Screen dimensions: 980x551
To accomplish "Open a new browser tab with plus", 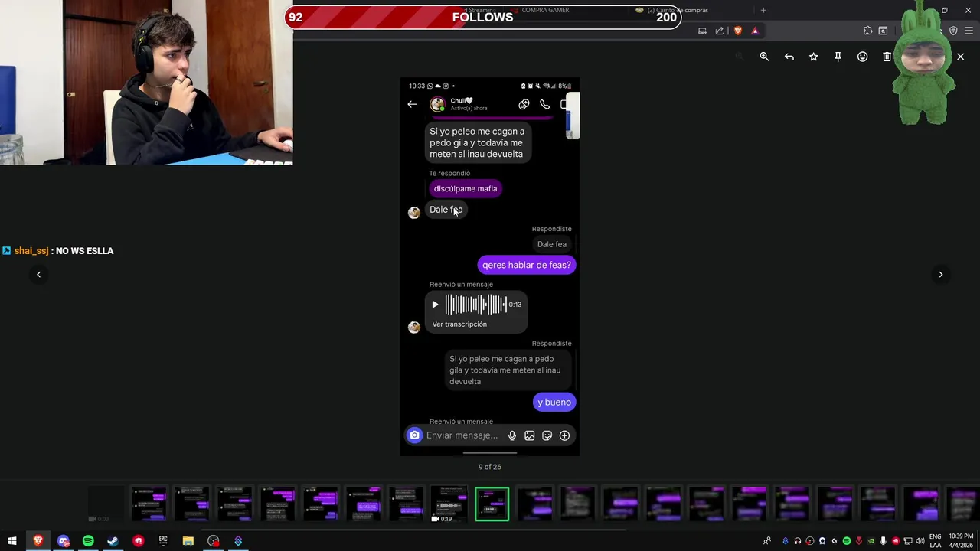I will 763,10.
